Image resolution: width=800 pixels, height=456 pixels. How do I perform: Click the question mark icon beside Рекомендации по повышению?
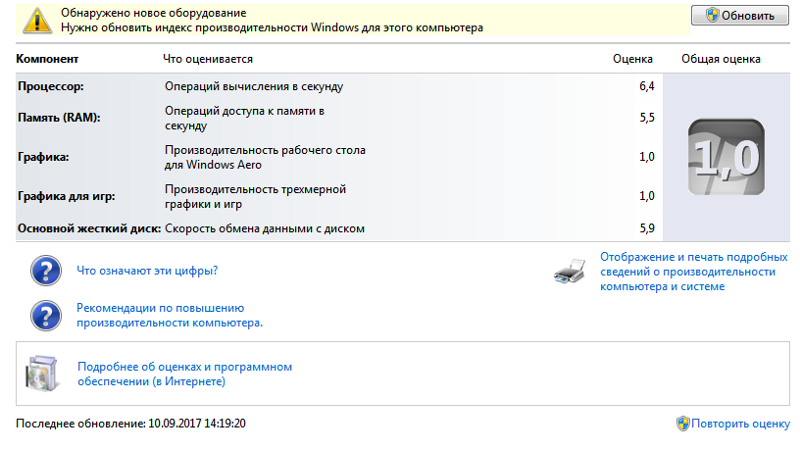coord(46,316)
